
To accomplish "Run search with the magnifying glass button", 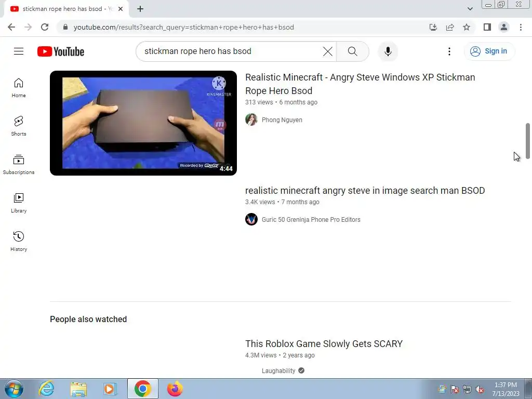I will coord(353,51).
